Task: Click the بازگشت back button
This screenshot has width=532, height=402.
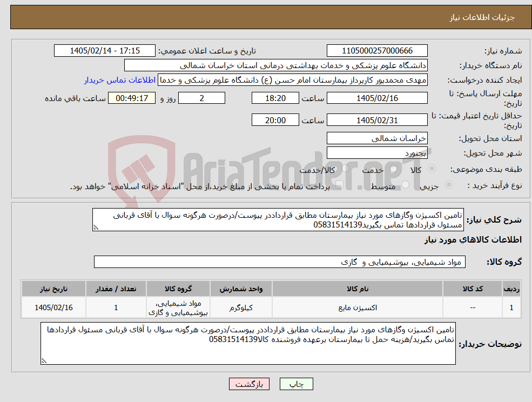Action: tap(249, 384)
